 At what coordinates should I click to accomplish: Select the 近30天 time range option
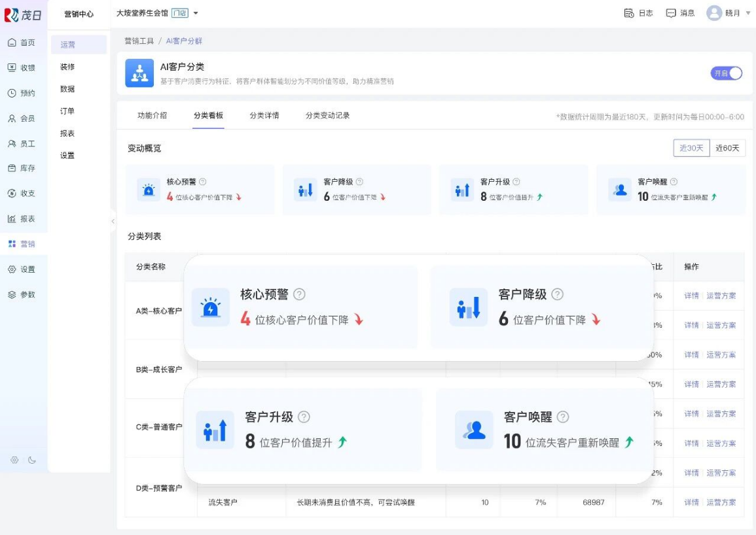[x=691, y=148]
